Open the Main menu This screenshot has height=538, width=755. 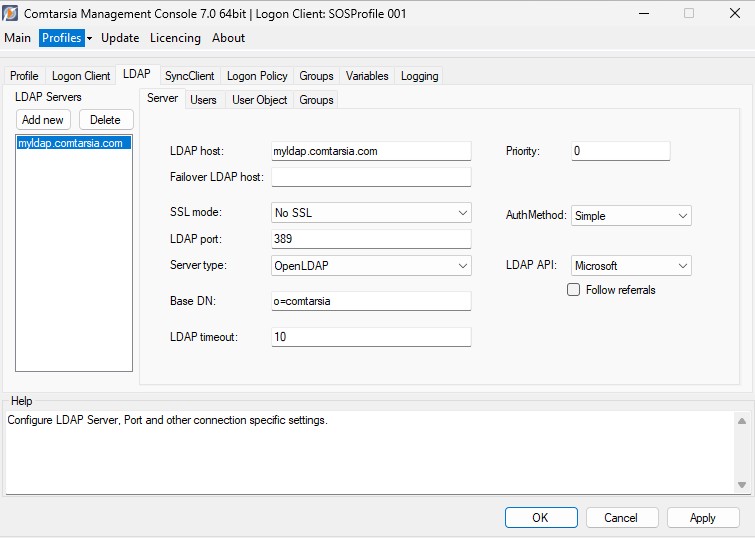tap(17, 38)
